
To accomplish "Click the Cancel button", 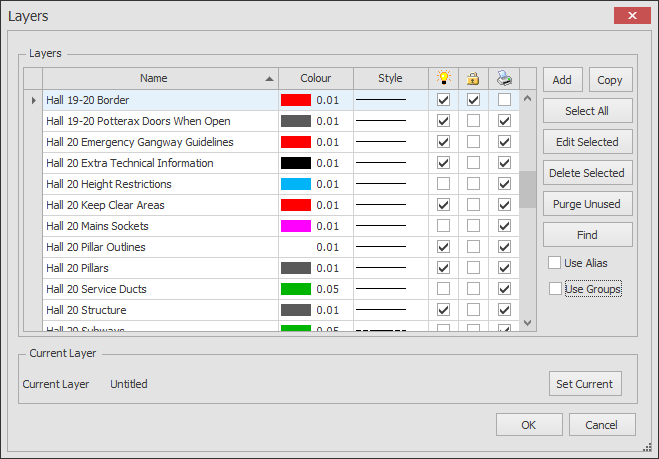I will [x=602, y=425].
